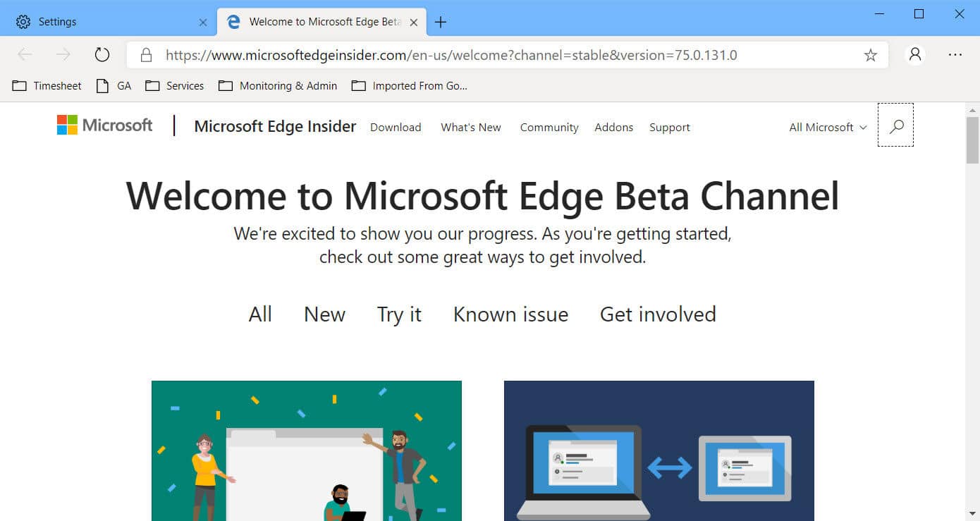Screen dimensions: 980x521
Task: Open the browser settings and more menu
Action: tap(955, 55)
